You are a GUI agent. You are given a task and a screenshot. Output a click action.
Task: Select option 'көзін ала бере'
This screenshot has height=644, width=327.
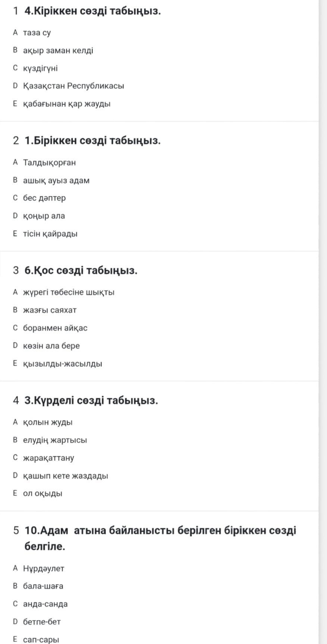coord(51,346)
